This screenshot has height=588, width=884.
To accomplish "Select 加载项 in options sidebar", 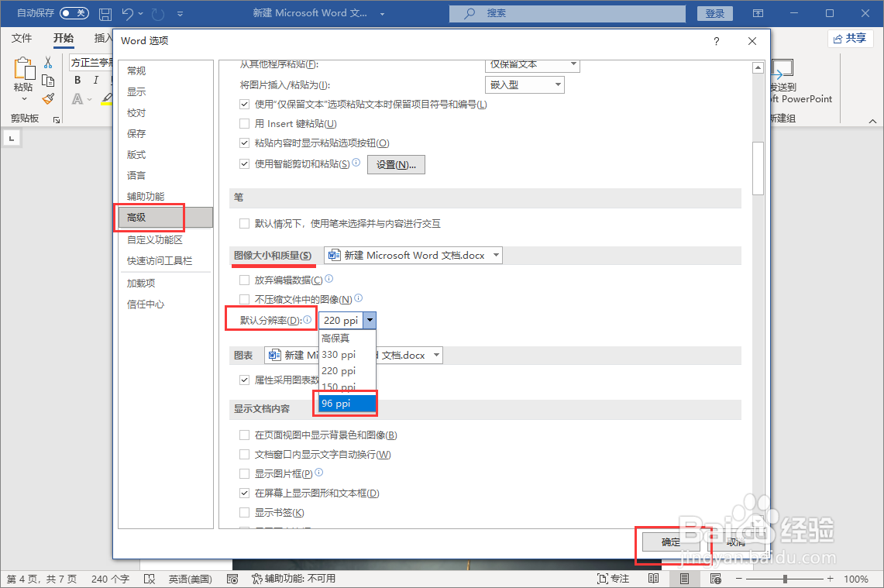I will [165, 283].
